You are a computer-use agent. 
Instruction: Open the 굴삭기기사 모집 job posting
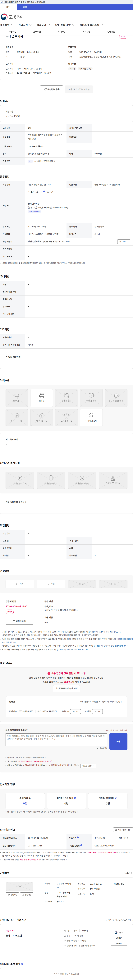point(14,936)
